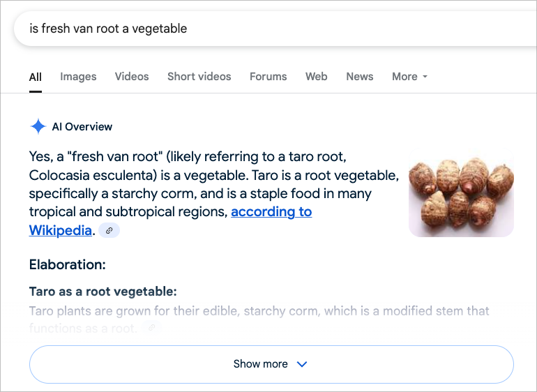Select the Web results tab

click(x=317, y=77)
